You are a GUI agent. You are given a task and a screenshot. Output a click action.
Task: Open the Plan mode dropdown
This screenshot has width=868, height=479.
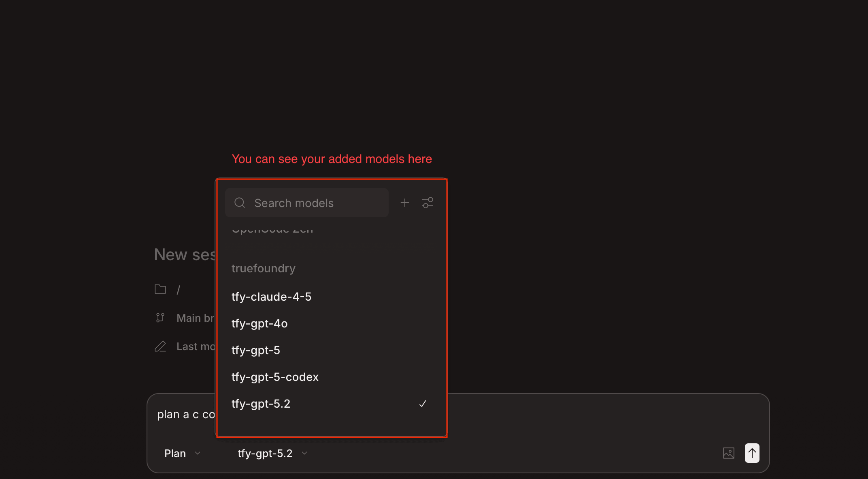[x=182, y=453]
